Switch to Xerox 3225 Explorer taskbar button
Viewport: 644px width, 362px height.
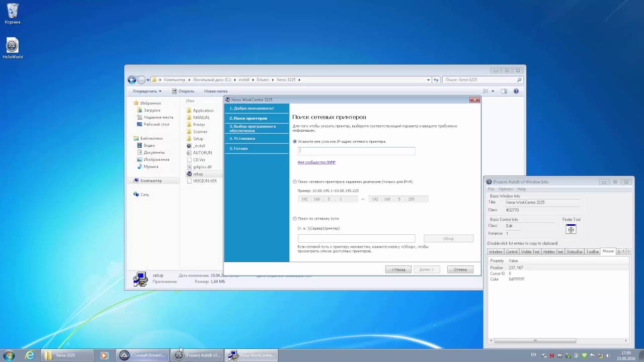click(x=66, y=355)
